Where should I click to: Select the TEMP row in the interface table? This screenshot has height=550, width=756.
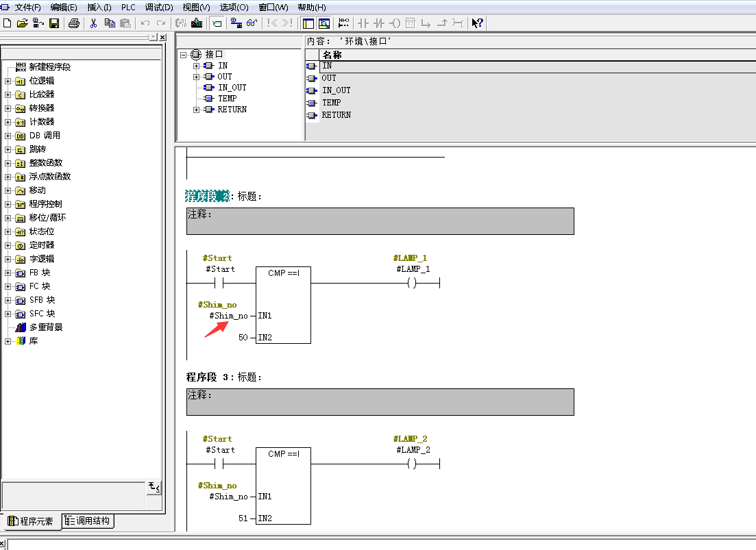point(331,103)
